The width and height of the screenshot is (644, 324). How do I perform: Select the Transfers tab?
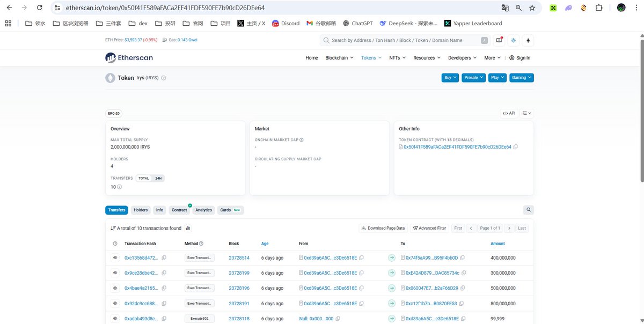tap(116, 210)
